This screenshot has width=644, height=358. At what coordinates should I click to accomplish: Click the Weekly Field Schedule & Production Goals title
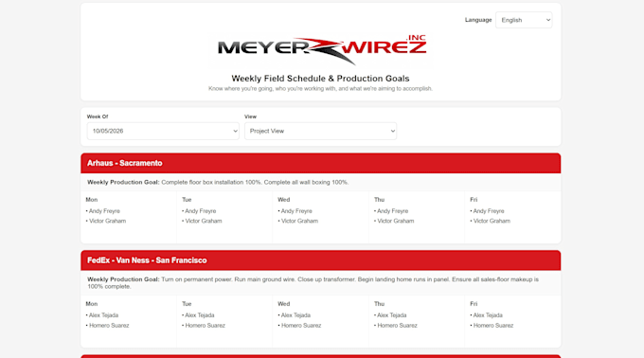[320, 79]
